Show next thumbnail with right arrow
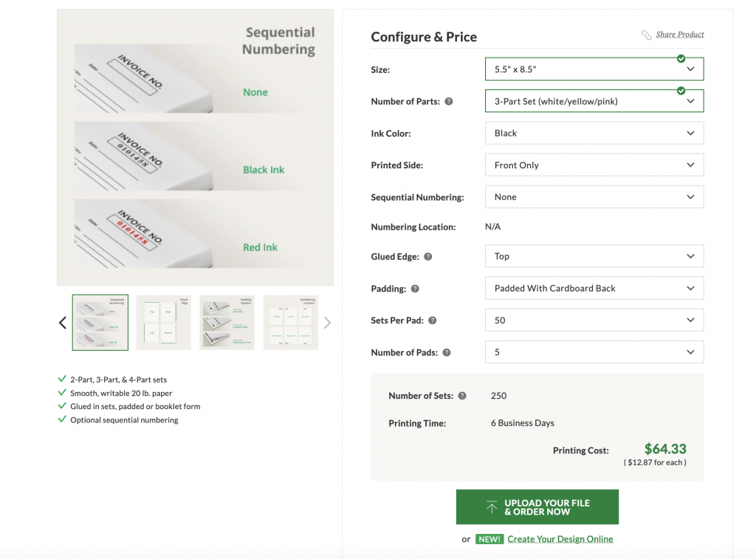This screenshot has height=559, width=756. point(328,323)
